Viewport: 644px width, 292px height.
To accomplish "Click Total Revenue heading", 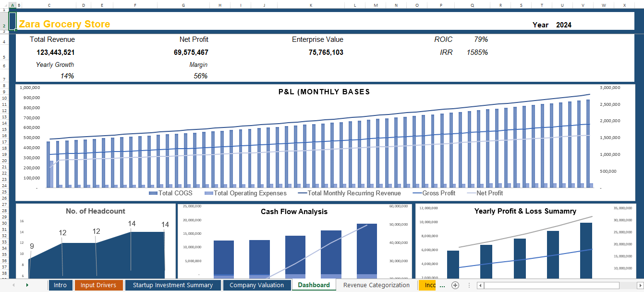I will tap(52, 39).
